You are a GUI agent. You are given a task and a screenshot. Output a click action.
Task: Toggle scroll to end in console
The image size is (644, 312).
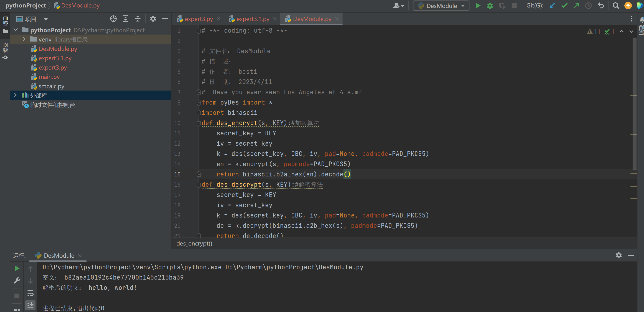(30, 305)
